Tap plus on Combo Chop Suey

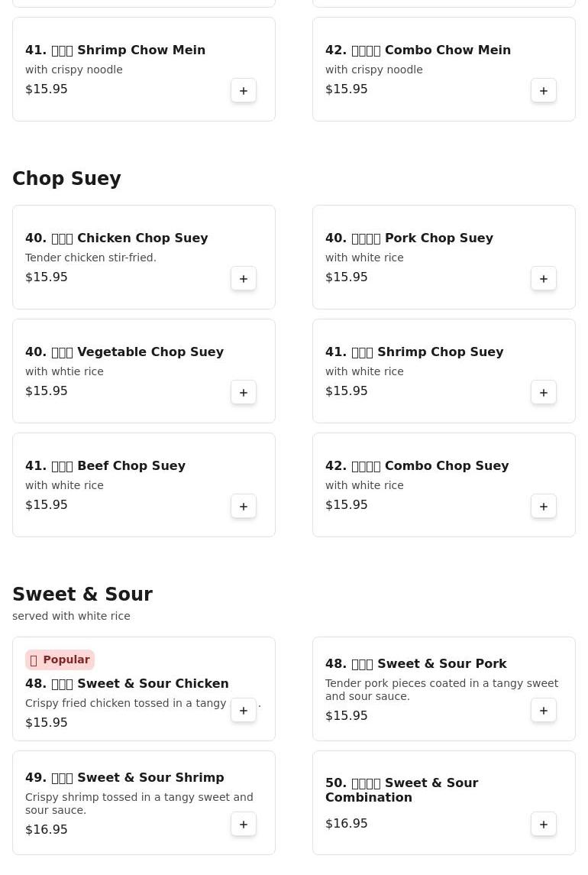tap(544, 507)
